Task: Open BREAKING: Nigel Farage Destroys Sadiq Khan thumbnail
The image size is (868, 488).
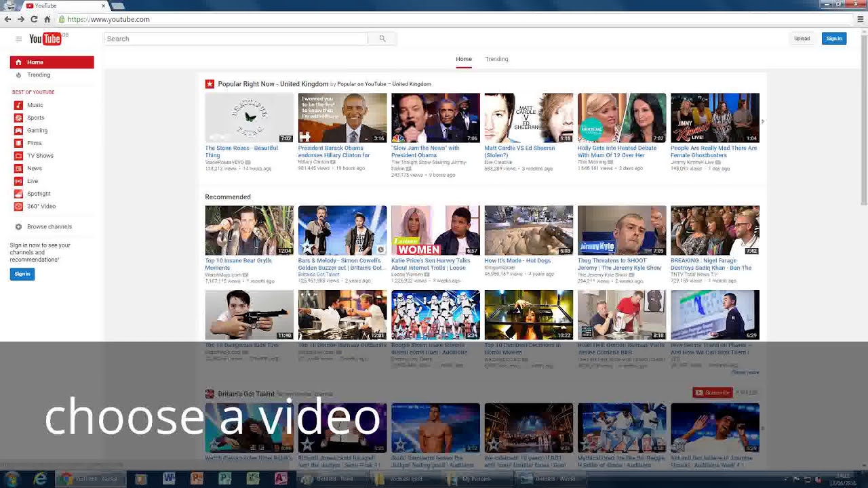Action: pyautogui.click(x=715, y=230)
